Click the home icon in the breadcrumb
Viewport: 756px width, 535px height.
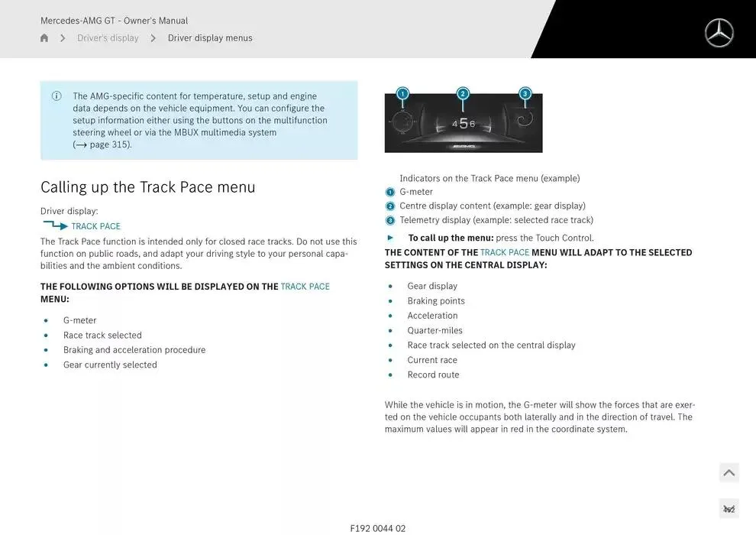point(44,38)
